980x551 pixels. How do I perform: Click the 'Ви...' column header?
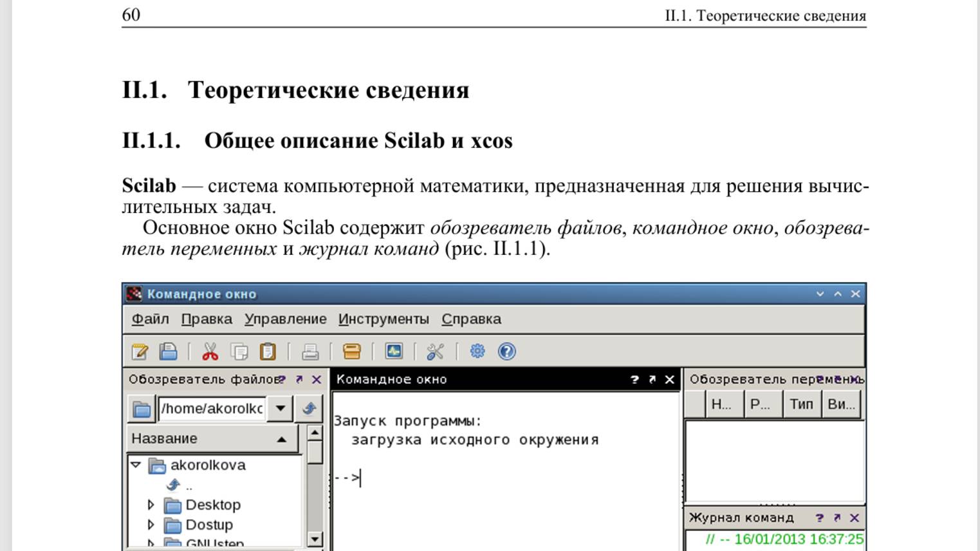pyautogui.click(x=841, y=404)
